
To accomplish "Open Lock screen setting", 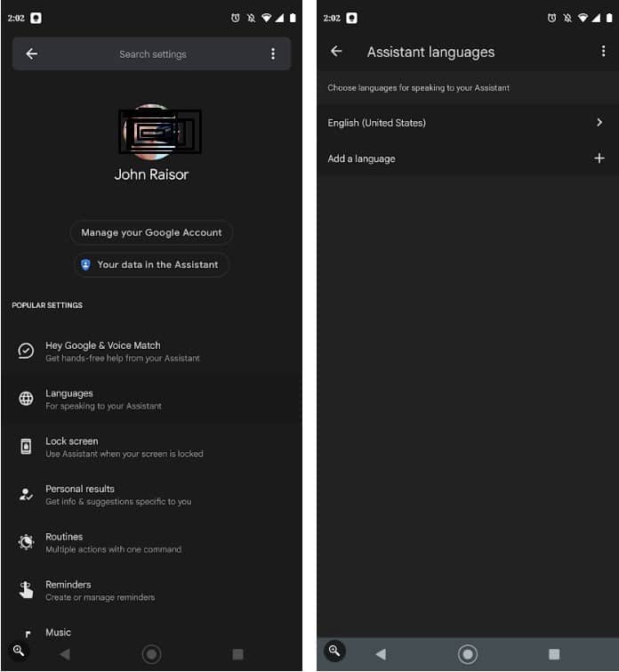I will pyautogui.click(x=152, y=447).
